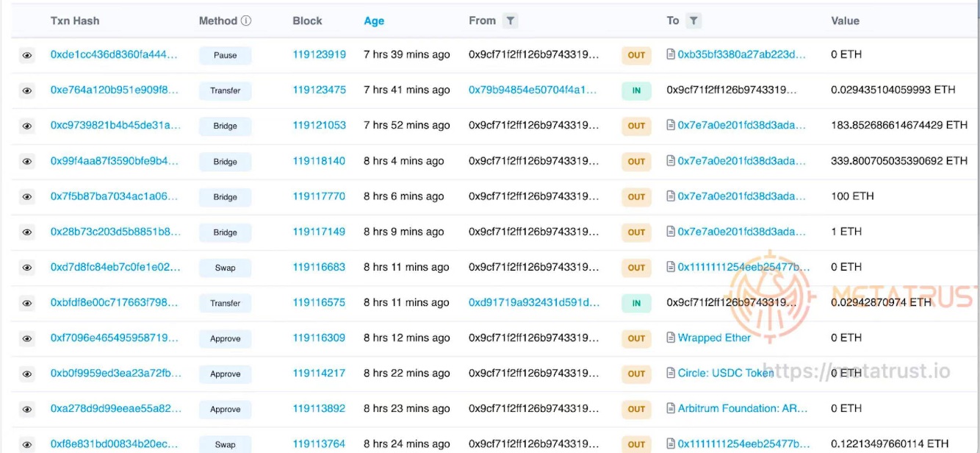Image resolution: width=980 pixels, height=453 pixels.
Task: Open the From column filter
Action: tap(511, 20)
